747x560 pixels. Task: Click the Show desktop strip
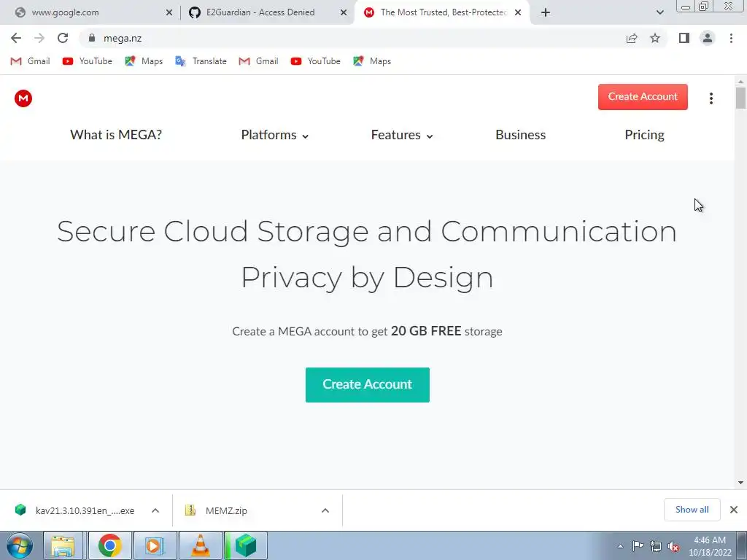pos(742,545)
